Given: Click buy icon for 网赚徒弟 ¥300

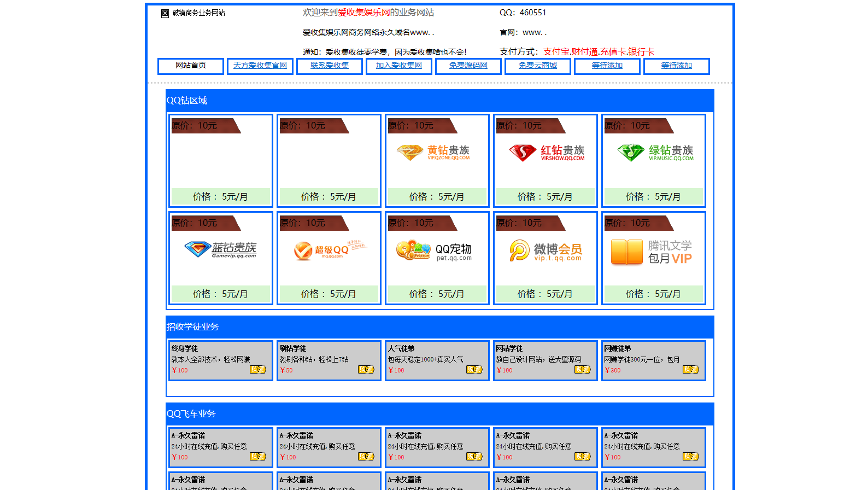Looking at the screenshot, I should tap(690, 370).
